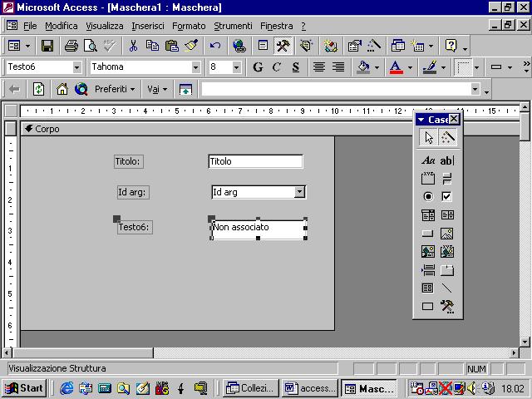This screenshot has height=399, width=532.
Task: Open the File menu
Action: pos(30,26)
